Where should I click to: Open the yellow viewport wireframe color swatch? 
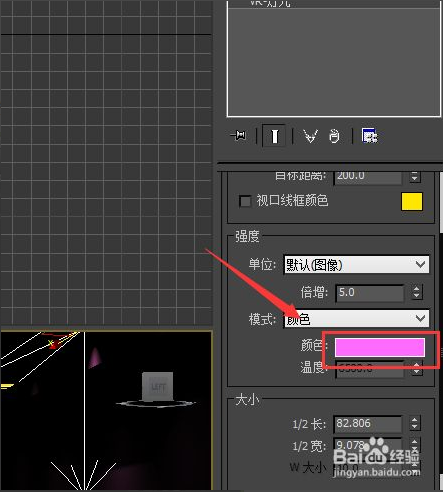(412, 201)
